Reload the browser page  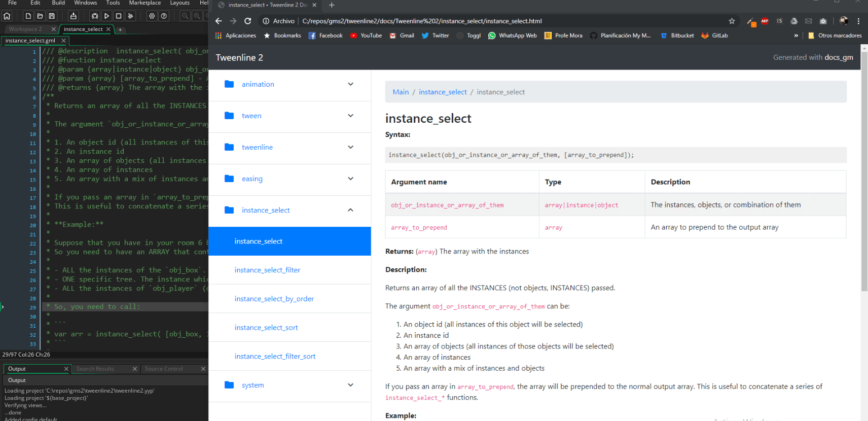(248, 21)
